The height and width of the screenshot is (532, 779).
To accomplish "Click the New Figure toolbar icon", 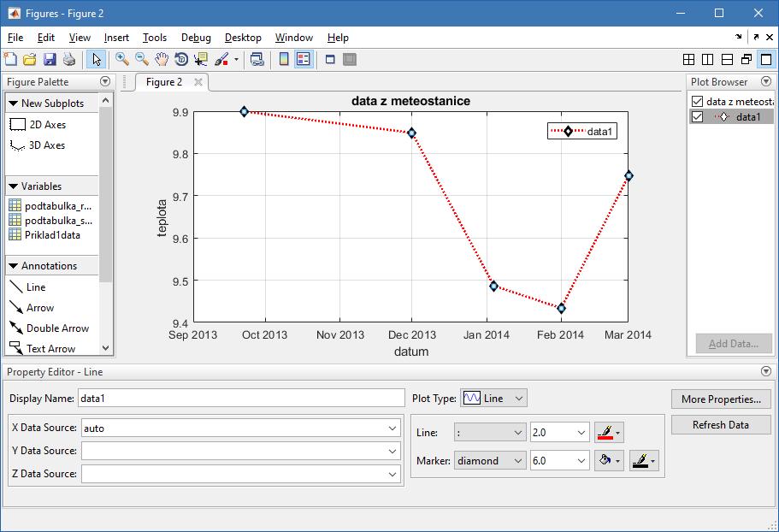I will coord(10,60).
